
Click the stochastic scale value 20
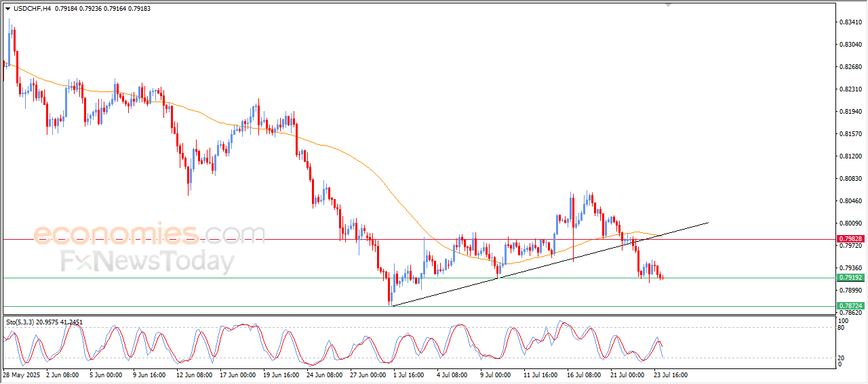click(x=842, y=358)
